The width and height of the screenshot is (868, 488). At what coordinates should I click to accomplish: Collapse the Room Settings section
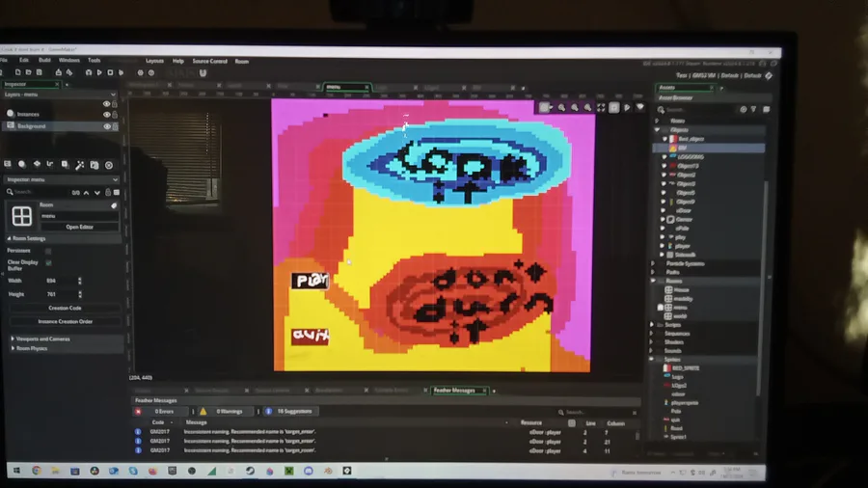click(x=9, y=238)
